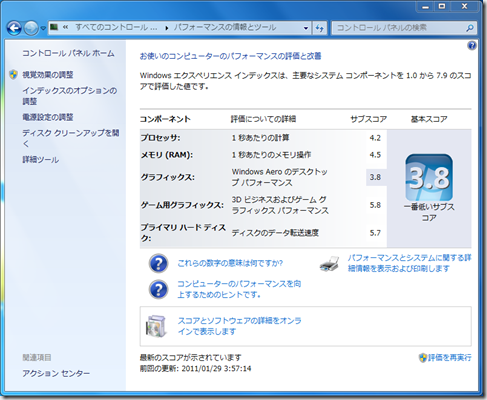Close the window
The height and width of the screenshot is (400, 487).
465,6
